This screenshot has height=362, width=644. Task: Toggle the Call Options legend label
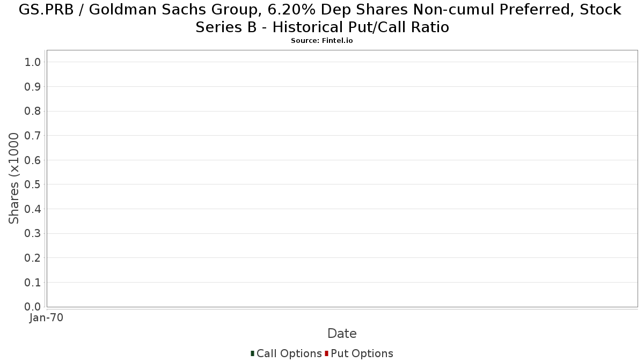tap(289, 353)
